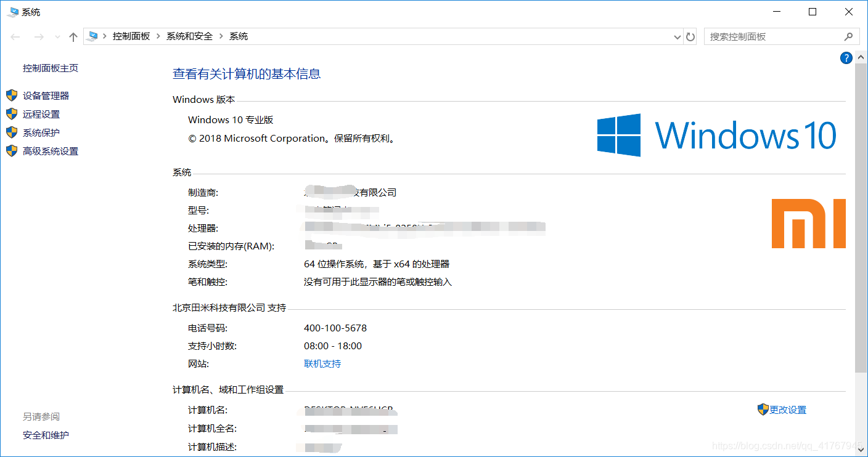Click the 已安装的内存(RAM) label
This screenshot has height=457, width=868.
[231, 246]
